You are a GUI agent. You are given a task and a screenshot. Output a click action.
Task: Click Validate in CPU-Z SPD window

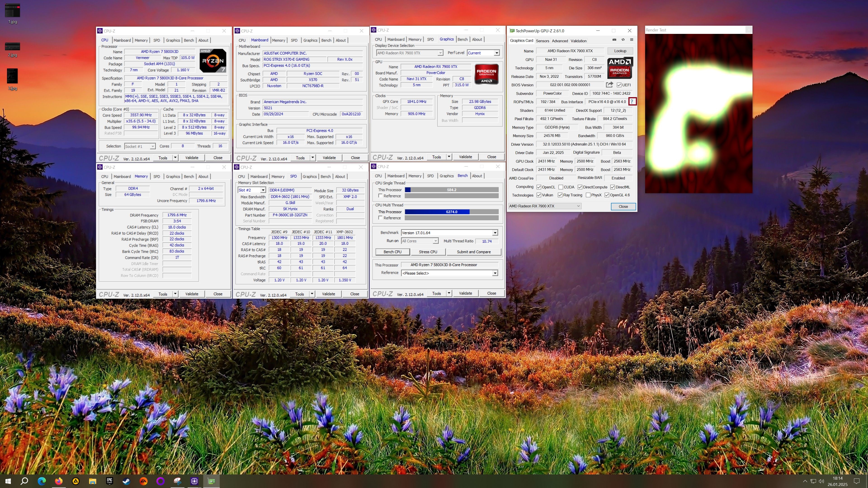click(328, 294)
